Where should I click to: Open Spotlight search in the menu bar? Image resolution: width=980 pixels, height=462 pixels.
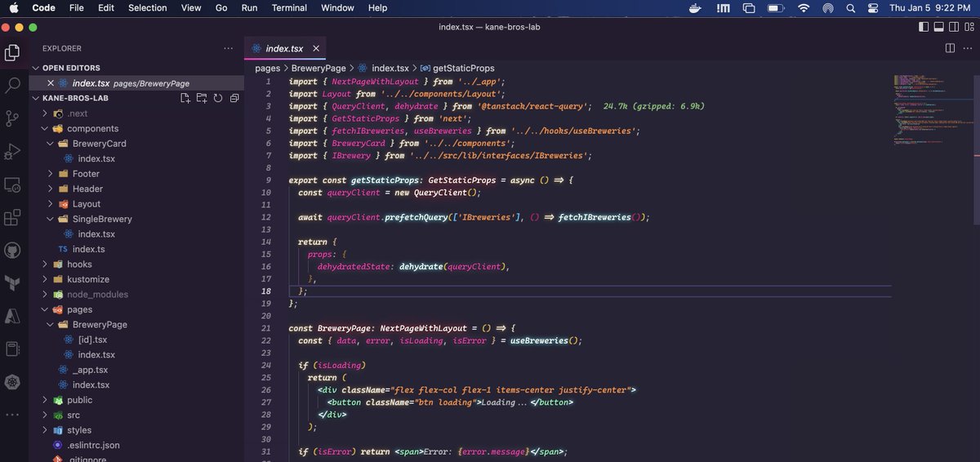tap(851, 8)
